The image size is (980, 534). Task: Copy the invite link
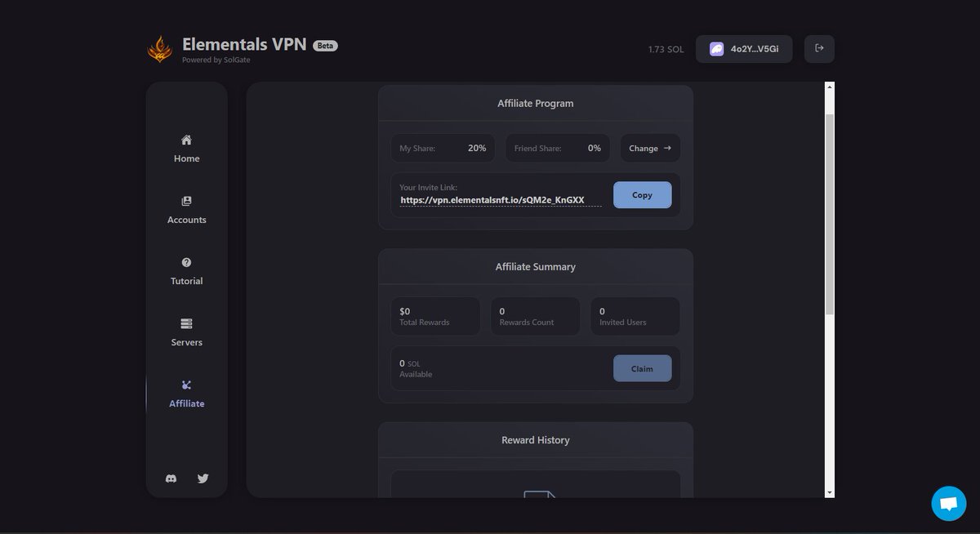click(x=643, y=195)
